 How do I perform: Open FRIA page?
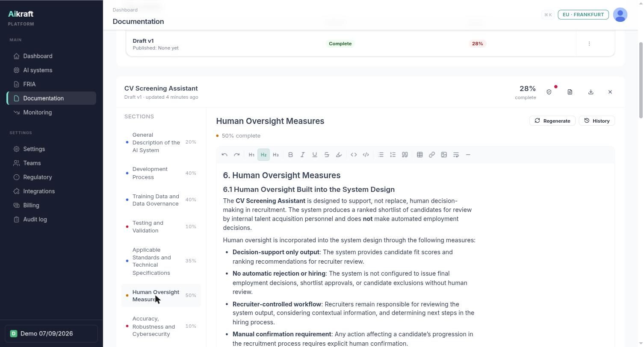click(x=51, y=84)
